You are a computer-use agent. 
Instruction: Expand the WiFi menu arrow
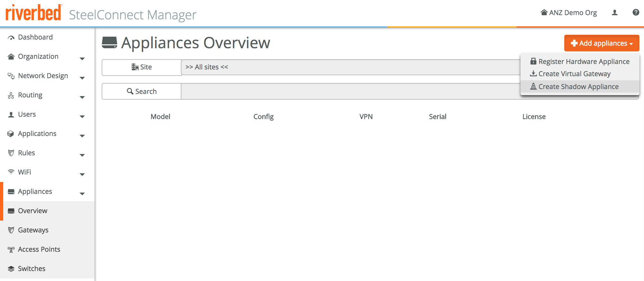[x=82, y=174]
